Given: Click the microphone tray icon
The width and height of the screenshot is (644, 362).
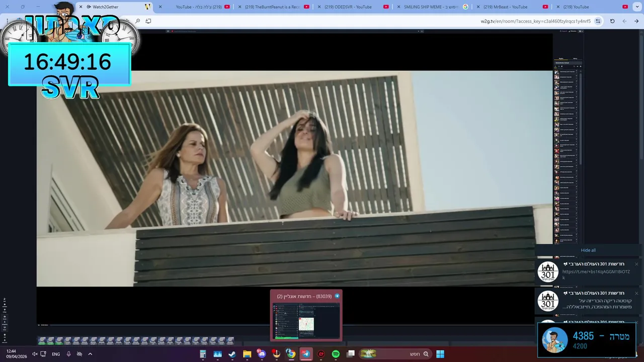Looking at the screenshot, I should [68, 354].
